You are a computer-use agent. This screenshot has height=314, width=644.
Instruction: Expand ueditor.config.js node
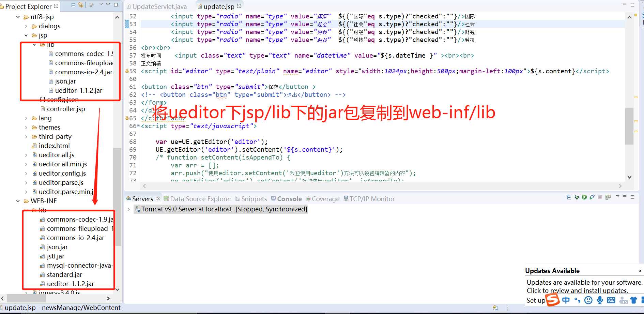(26, 173)
